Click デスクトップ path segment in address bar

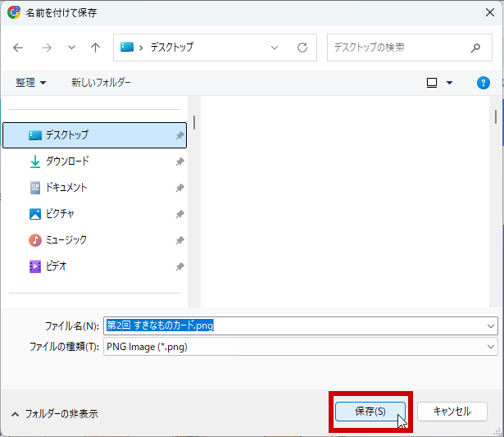click(172, 48)
